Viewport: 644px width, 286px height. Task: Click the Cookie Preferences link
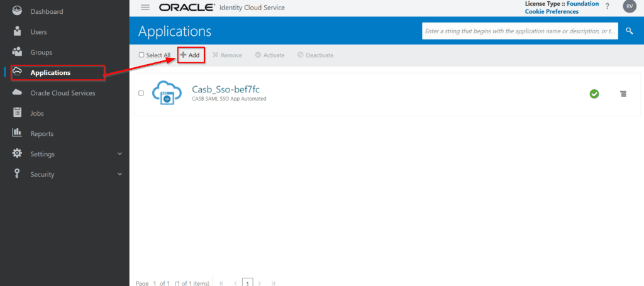552,11
